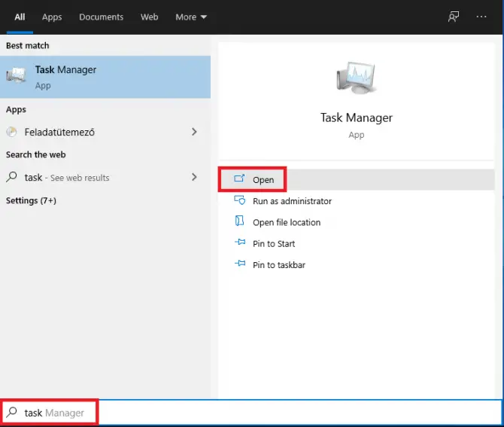Choose Pin to Start
This screenshot has height=427, width=504.
pyautogui.click(x=356, y=243)
